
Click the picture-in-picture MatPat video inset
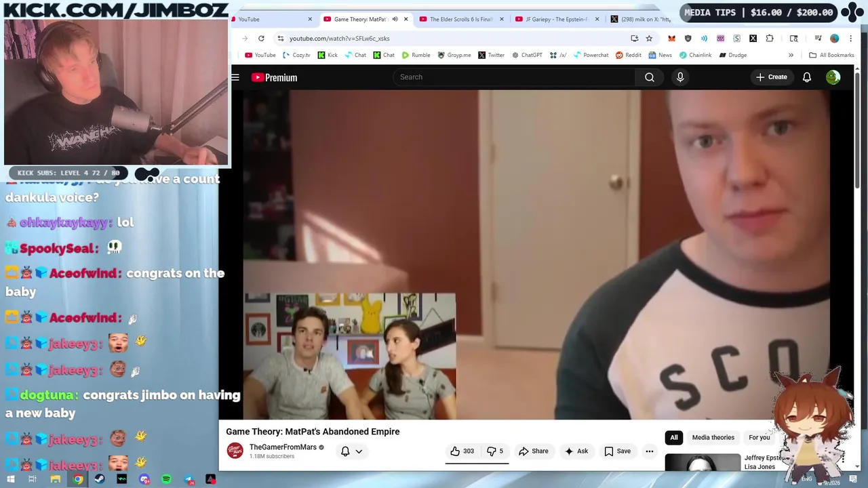point(350,357)
